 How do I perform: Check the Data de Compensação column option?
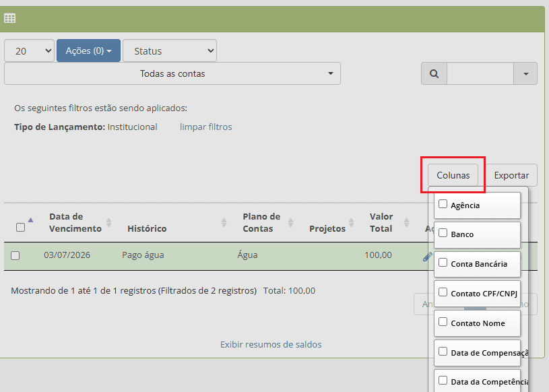point(443,352)
